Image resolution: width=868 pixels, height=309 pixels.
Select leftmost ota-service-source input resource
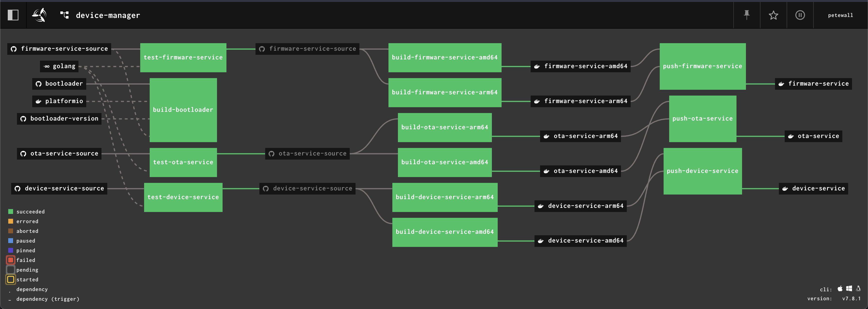pos(59,154)
